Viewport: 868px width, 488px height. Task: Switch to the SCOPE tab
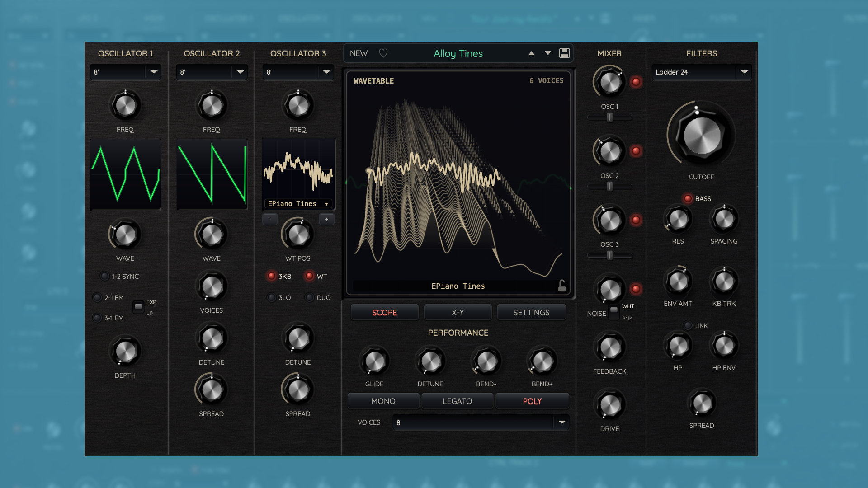coord(384,312)
